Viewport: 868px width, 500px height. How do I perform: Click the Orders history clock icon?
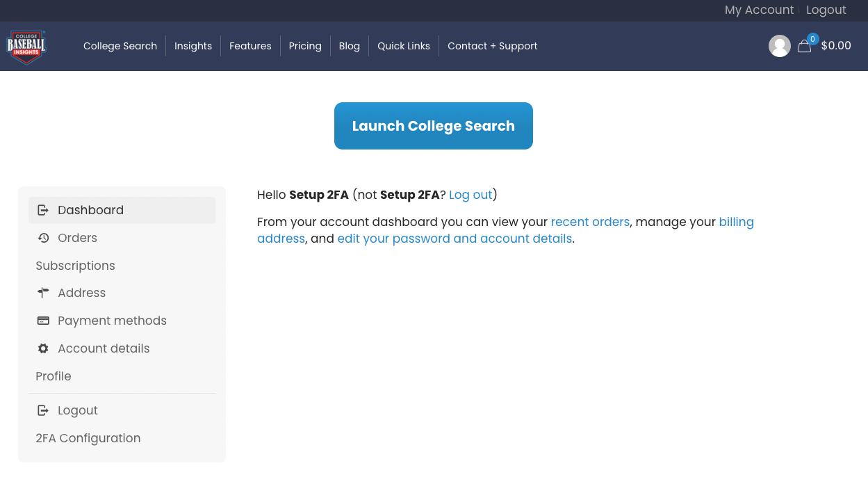click(43, 238)
